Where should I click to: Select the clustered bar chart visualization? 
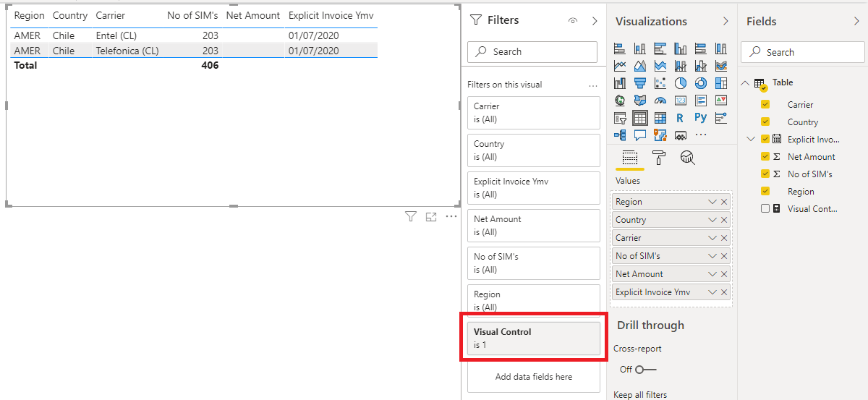(660, 48)
